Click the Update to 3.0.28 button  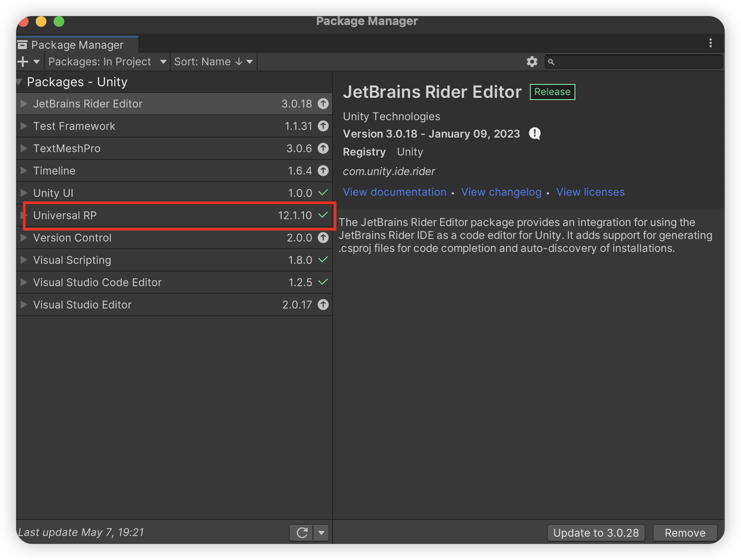pos(595,532)
